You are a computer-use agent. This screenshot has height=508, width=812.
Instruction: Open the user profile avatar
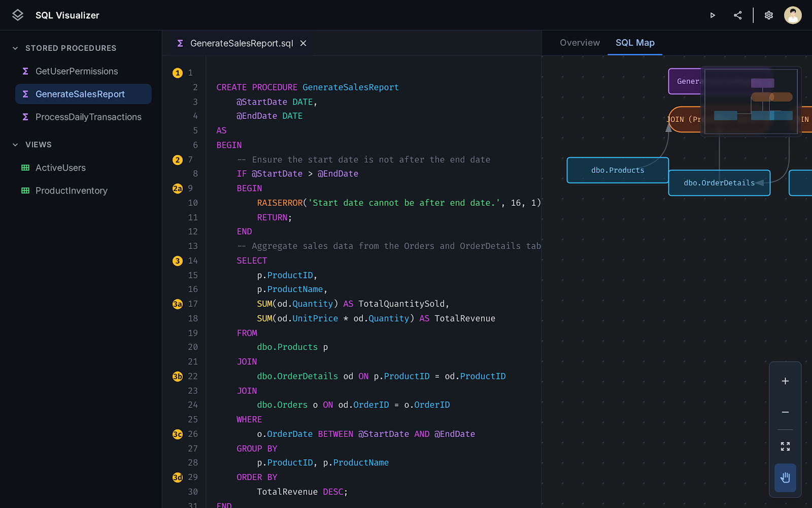(x=793, y=15)
